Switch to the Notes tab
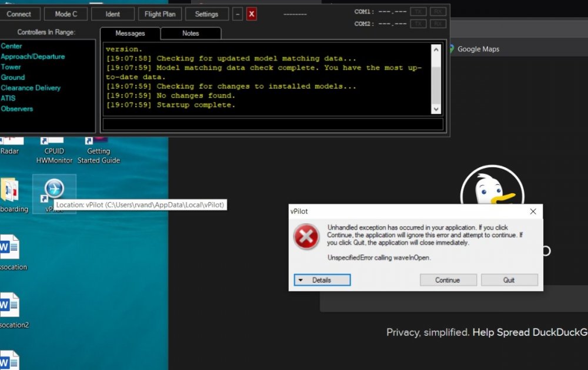Viewport: 588px width, 370px height. click(190, 33)
